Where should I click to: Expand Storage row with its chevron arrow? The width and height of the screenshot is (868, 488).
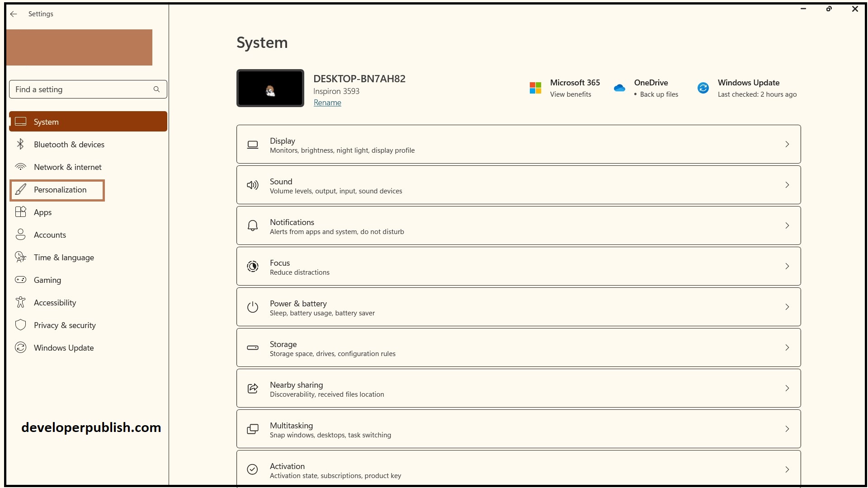coord(787,347)
